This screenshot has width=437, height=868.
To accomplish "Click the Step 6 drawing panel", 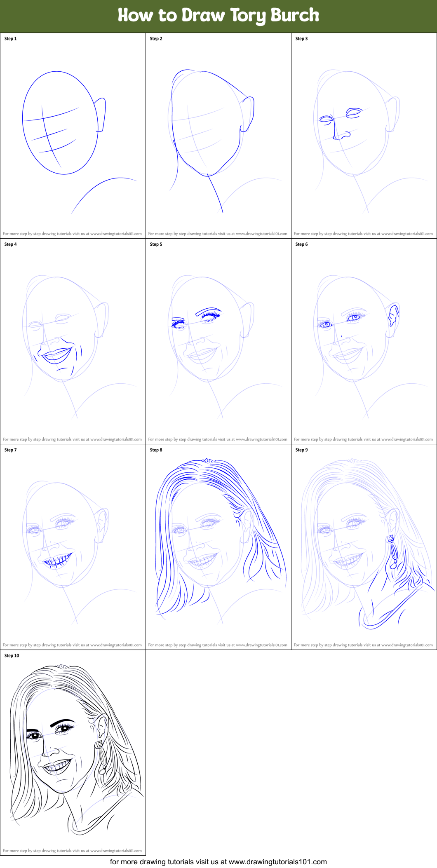I will [x=364, y=341].
